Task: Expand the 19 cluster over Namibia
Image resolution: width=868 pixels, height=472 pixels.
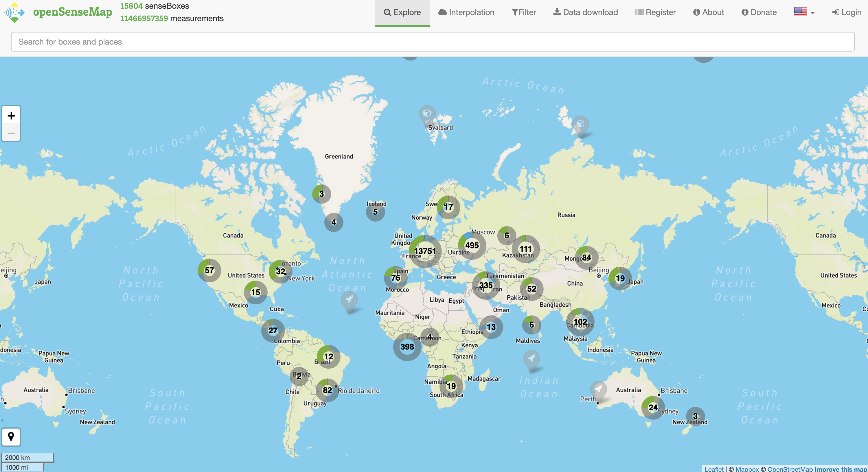Action: tap(451, 386)
